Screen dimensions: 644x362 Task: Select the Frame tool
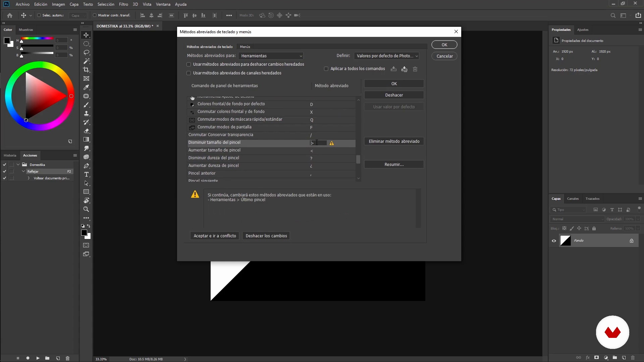tap(86, 78)
